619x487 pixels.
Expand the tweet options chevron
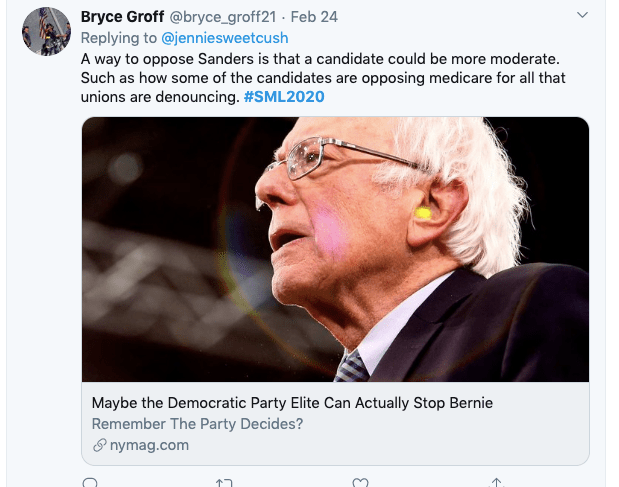pos(584,16)
